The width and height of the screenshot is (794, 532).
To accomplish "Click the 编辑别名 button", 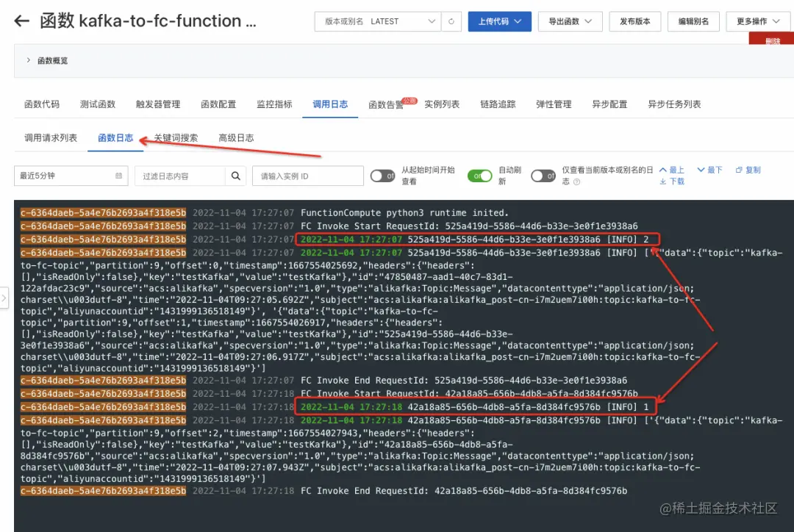I will 693,21.
